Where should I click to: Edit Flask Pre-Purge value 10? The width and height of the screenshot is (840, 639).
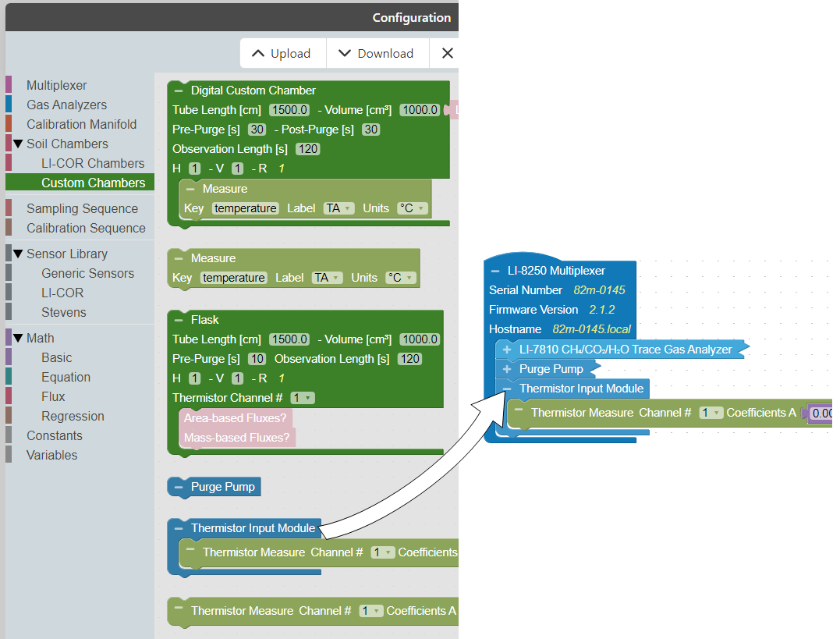(257, 359)
